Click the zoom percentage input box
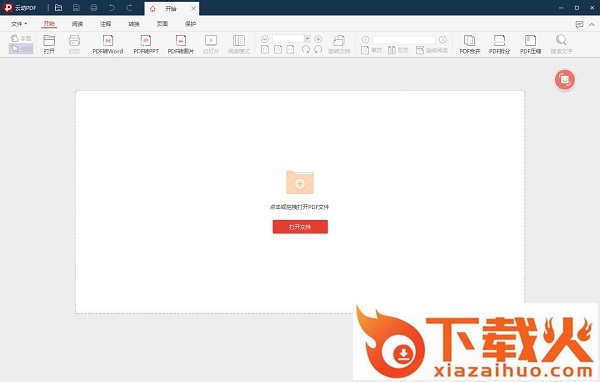This screenshot has width=600, height=382. 288,39
